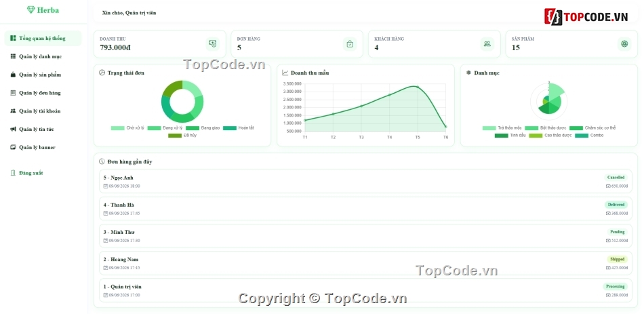Image resolution: width=644 pixels, height=314 pixels.
Task: Click the shopping bag icon in Đơn hàng card
Action: (350, 44)
